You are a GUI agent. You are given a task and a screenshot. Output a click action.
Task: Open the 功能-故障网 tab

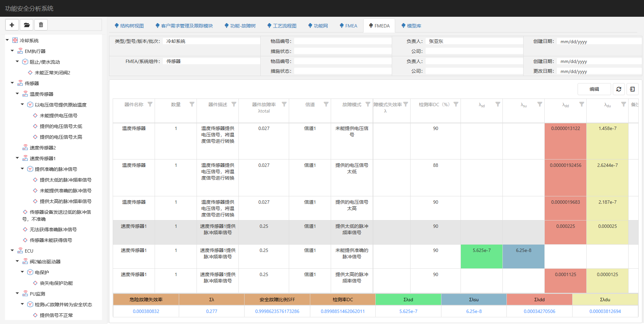coord(240,26)
